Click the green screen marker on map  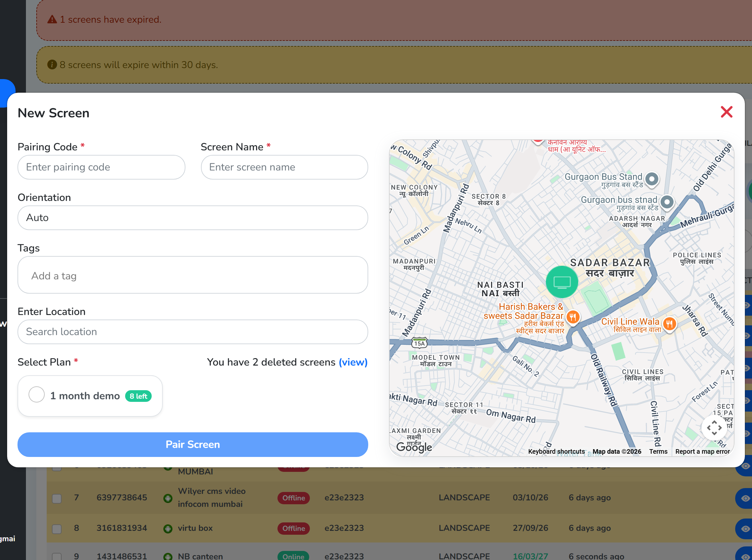coord(562,282)
